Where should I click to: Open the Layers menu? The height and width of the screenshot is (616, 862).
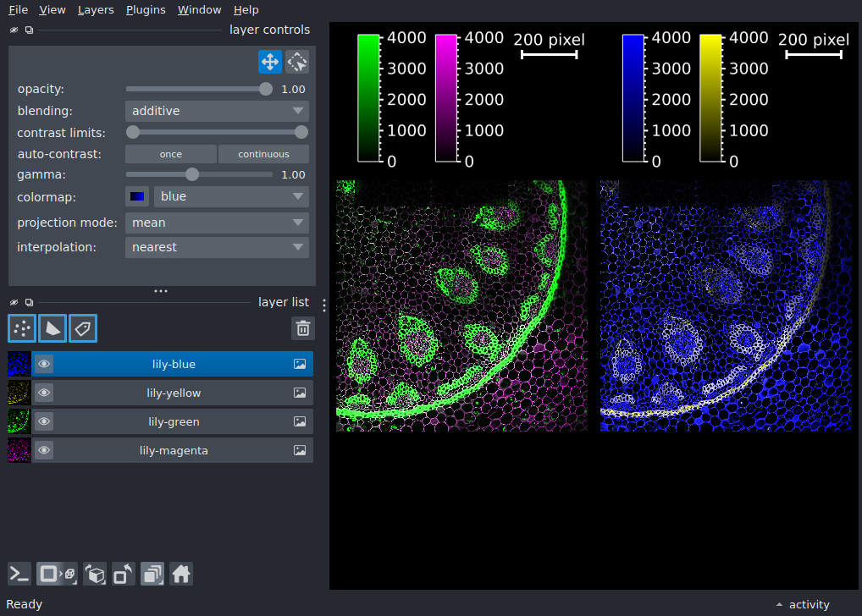point(96,10)
